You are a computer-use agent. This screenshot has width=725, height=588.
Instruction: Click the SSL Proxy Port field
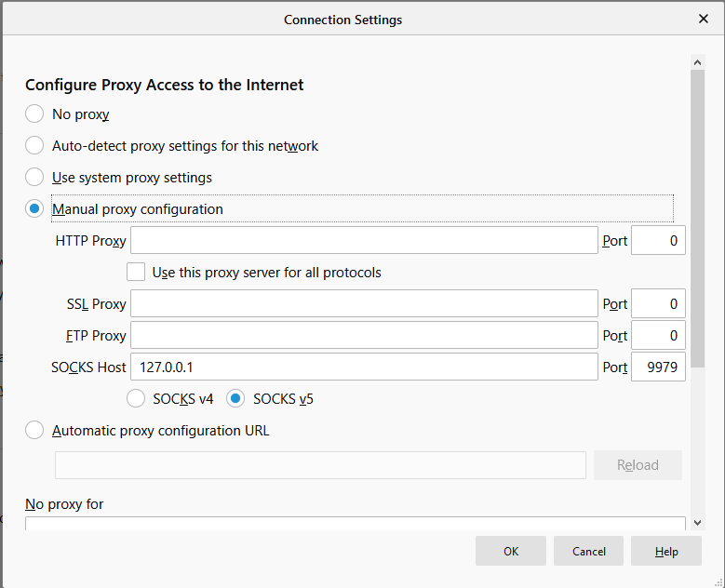pos(658,303)
